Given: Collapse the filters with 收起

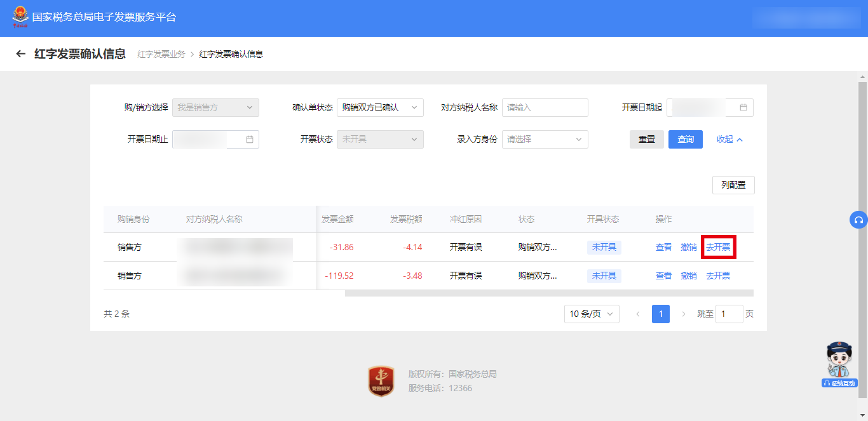Looking at the screenshot, I should click(729, 139).
